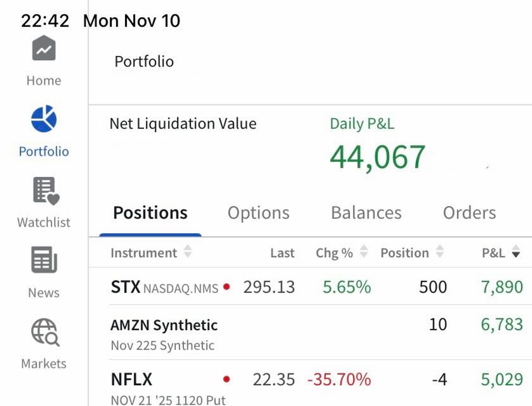The height and width of the screenshot is (406, 532).
Task: Open the Orders tab
Action: (469, 213)
